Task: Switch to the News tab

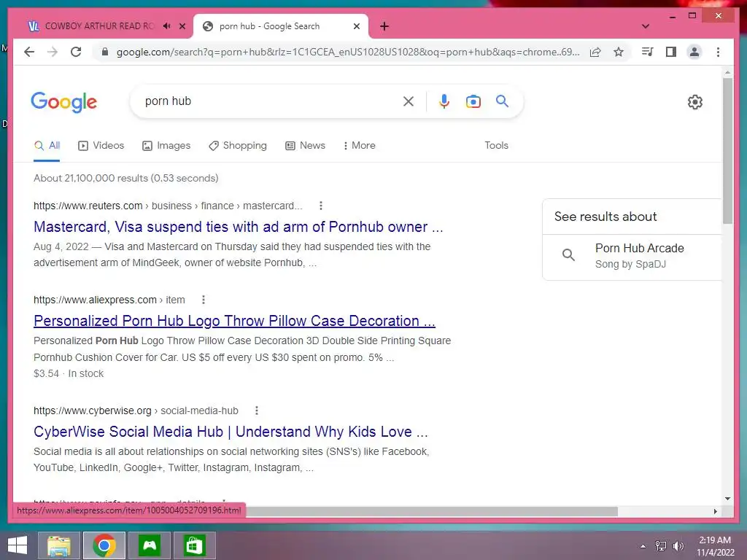Action: (x=305, y=146)
